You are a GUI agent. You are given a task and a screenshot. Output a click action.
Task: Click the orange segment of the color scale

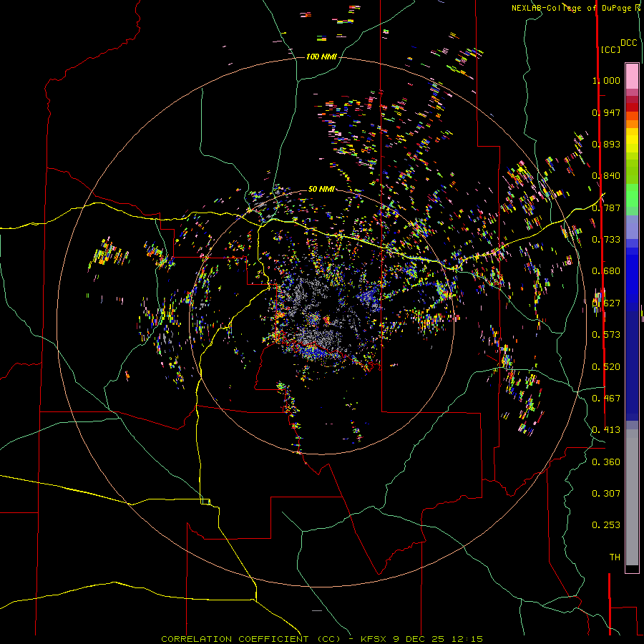coord(632,124)
